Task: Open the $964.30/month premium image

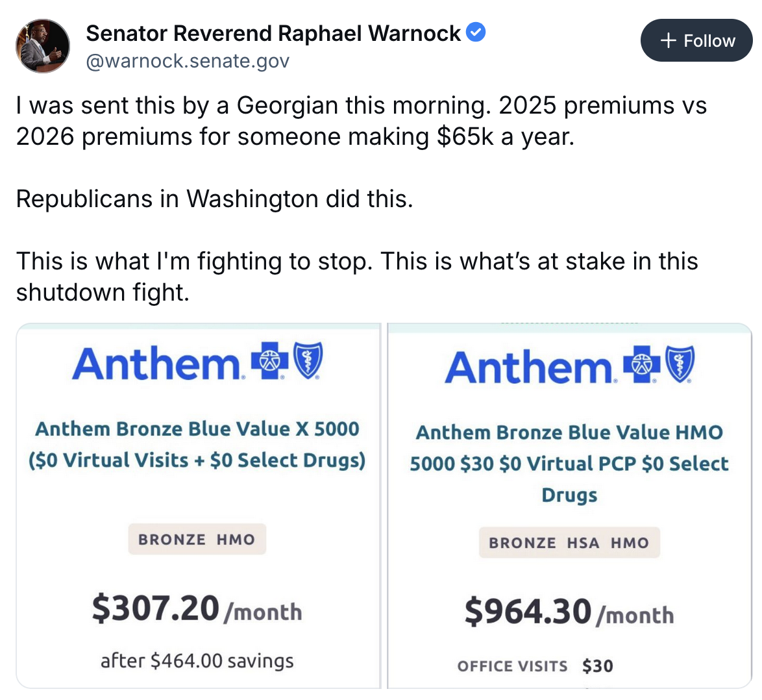Action: [x=569, y=612]
